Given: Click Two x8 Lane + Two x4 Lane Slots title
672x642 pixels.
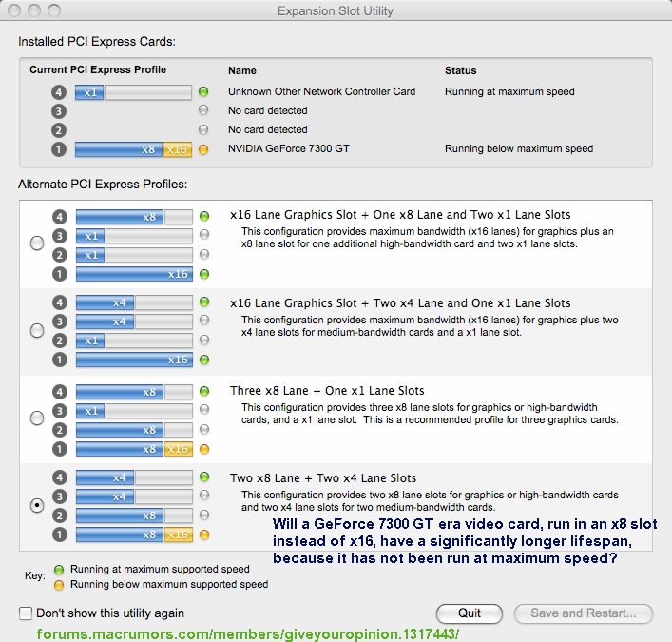Looking at the screenshot, I should (323, 477).
